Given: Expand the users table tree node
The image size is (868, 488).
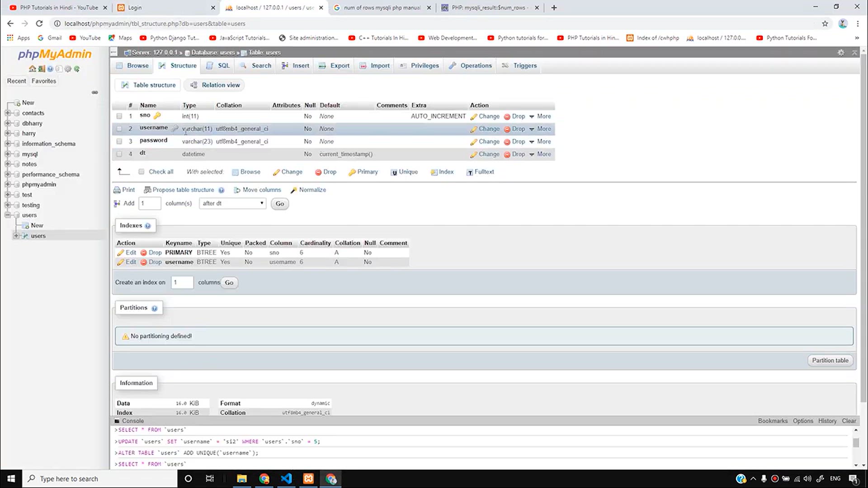Looking at the screenshot, I should [16, 236].
